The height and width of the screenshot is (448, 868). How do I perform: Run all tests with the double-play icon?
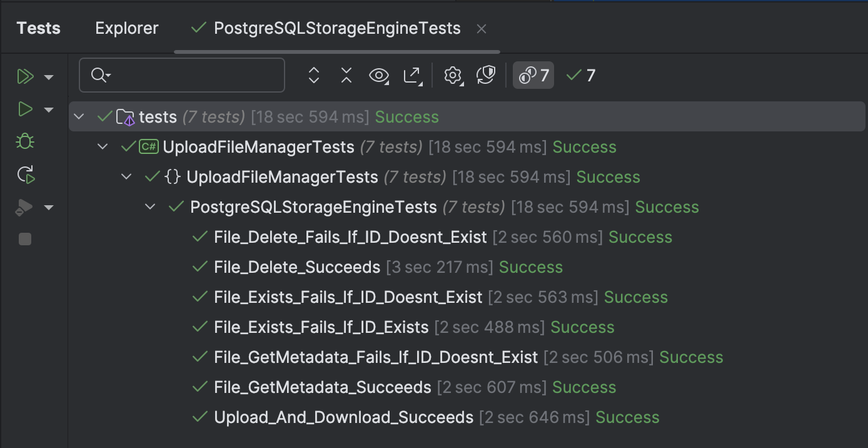coord(25,76)
